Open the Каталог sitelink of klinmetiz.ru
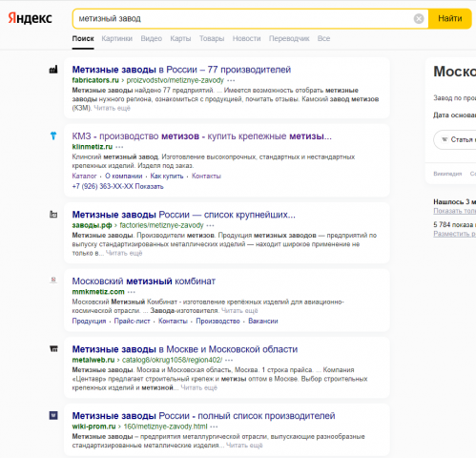Viewport: 476px width, 458px height. (84, 176)
